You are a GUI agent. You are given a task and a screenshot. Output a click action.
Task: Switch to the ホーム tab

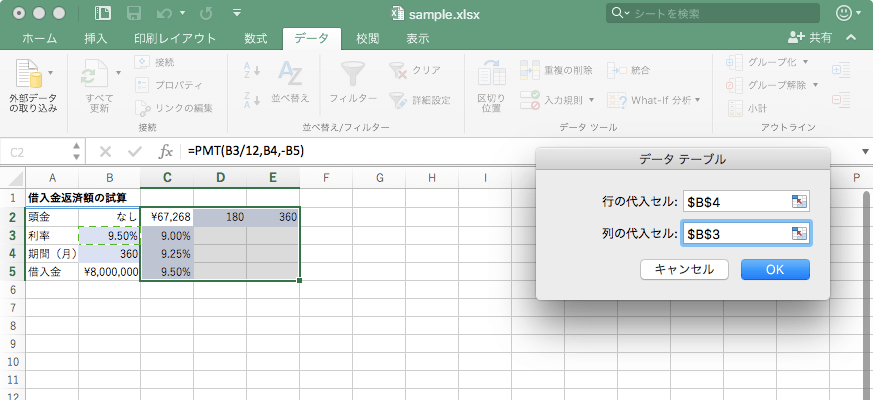coord(39,38)
